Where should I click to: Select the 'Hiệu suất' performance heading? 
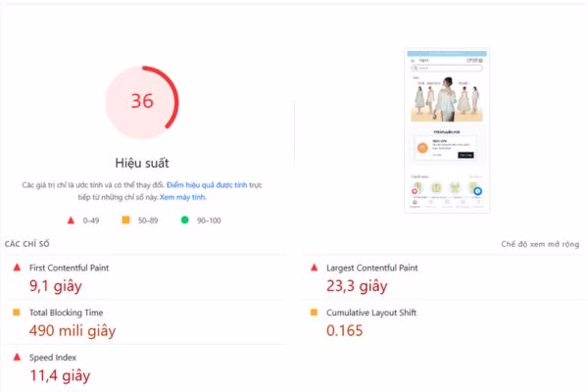[142, 164]
